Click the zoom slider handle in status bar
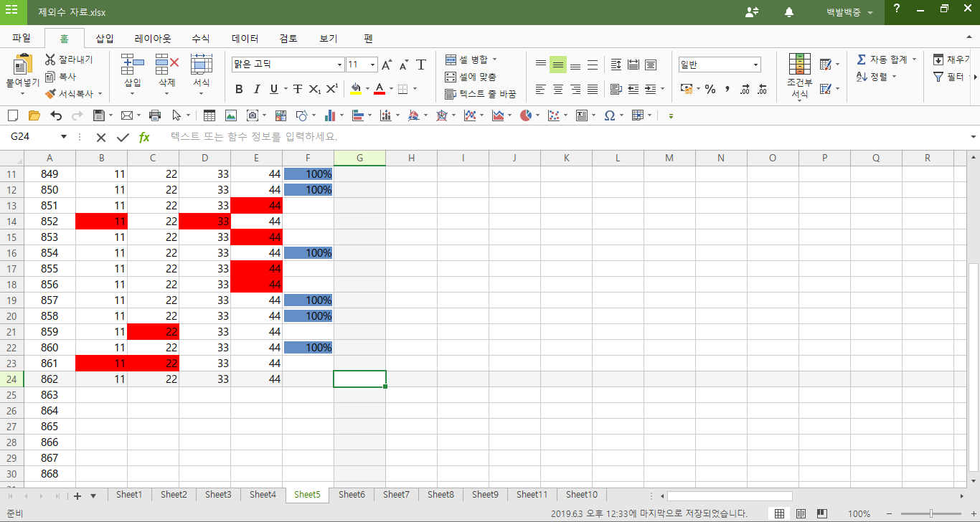980x522 pixels. point(930,513)
